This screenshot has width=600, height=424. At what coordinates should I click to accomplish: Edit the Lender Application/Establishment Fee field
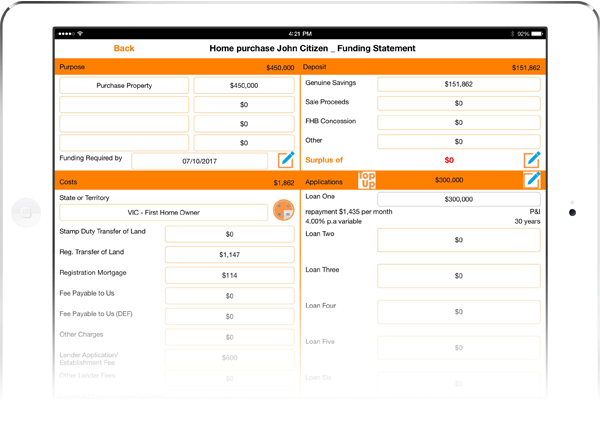[230, 358]
